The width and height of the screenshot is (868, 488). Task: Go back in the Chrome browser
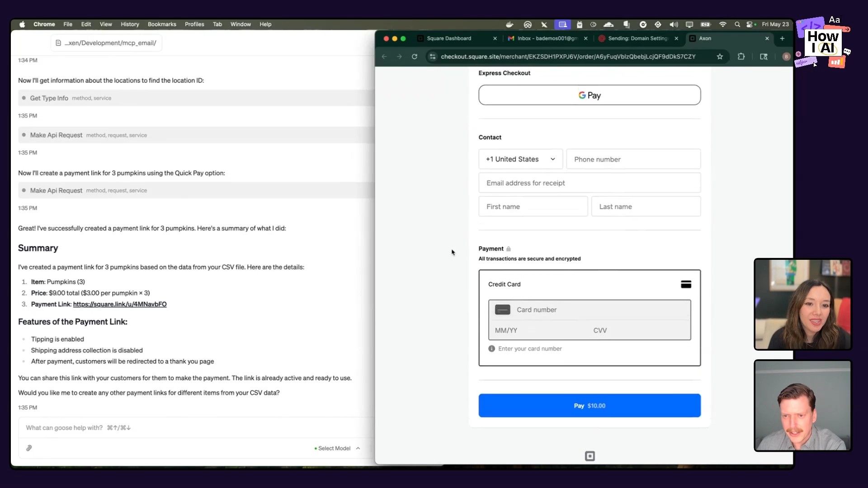click(x=384, y=56)
